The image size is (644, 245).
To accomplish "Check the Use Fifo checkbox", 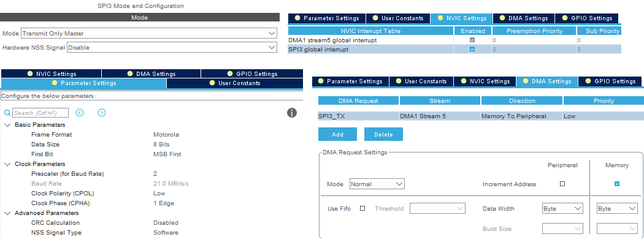I will [362, 208].
